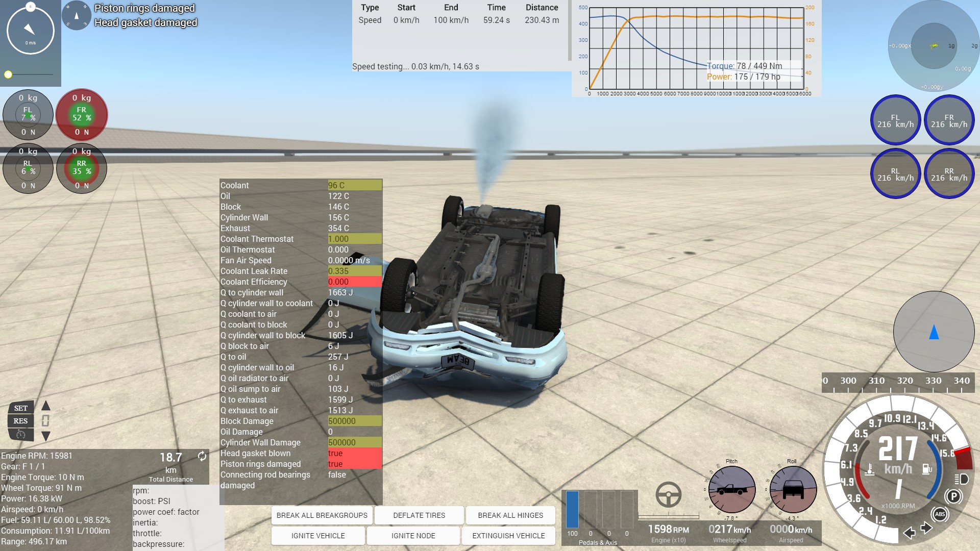Image resolution: width=980 pixels, height=551 pixels.
Task: Click the Speed testing status text
Action: click(x=416, y=66)
